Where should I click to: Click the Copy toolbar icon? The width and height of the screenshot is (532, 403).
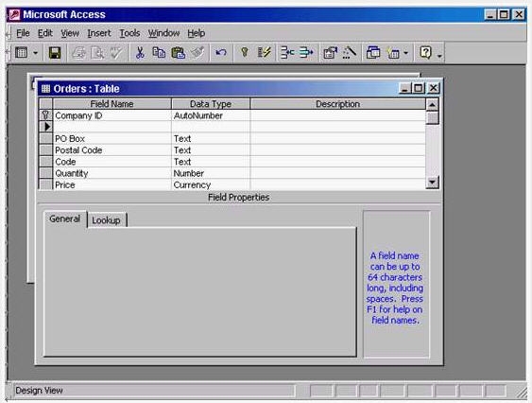[159, 53]
